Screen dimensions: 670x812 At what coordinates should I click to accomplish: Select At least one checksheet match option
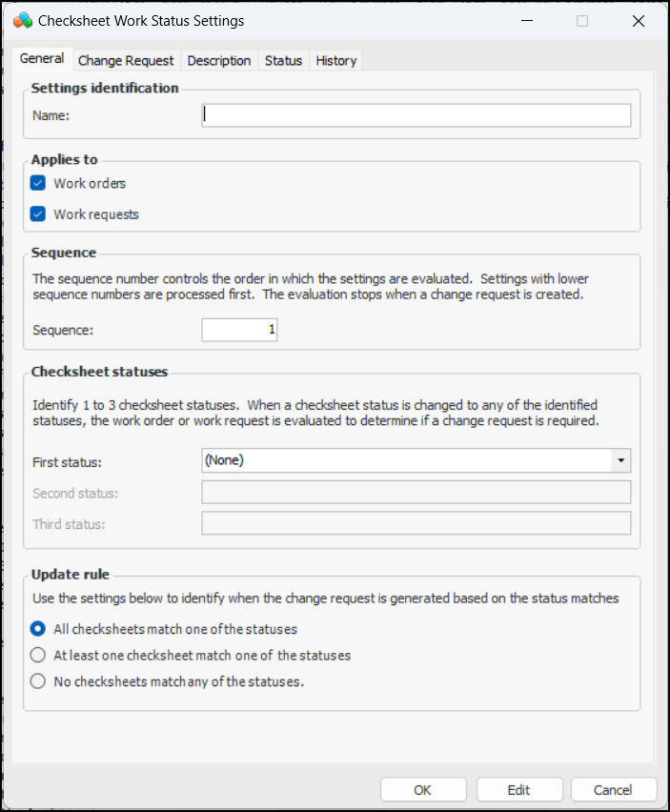click(38, 656)
